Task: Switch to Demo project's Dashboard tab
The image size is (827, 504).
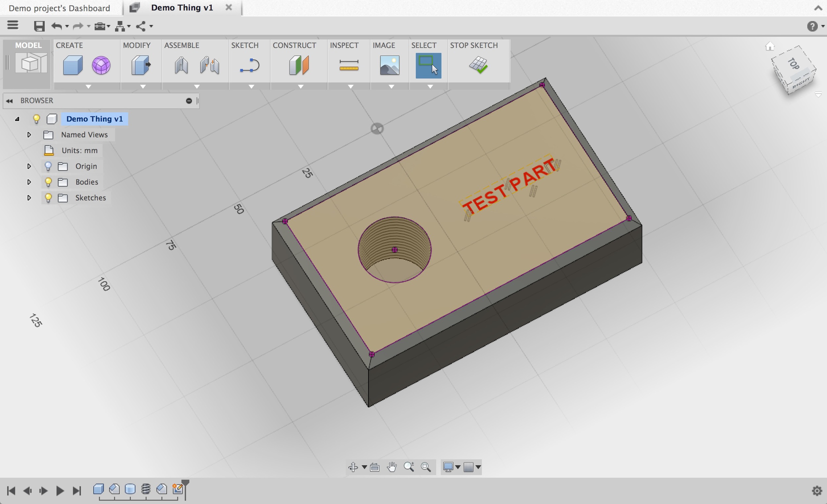Action: pyautogui.click(x=60, y=8)
